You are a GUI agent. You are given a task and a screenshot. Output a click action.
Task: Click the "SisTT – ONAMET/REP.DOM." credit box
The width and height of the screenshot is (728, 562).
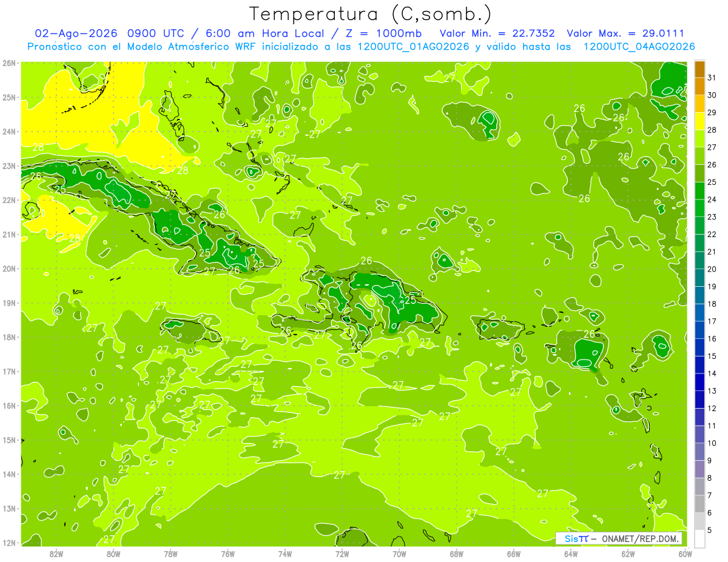tap(619, 538)
